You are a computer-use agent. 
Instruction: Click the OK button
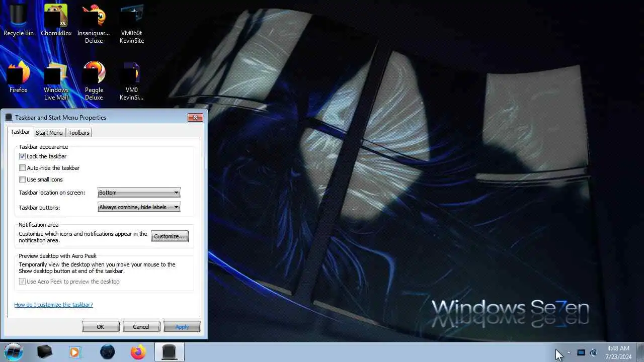101,327
